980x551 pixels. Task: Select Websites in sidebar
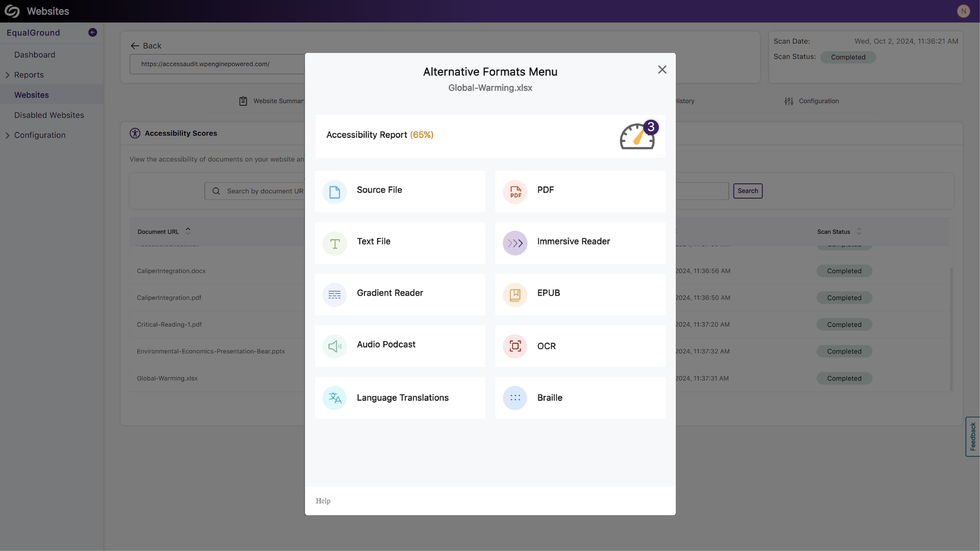32,95
